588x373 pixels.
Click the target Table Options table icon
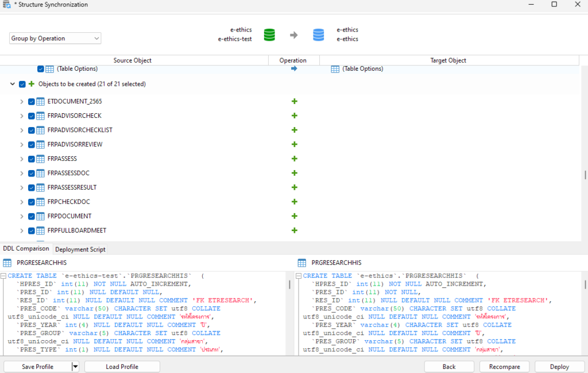pos(335,69)
